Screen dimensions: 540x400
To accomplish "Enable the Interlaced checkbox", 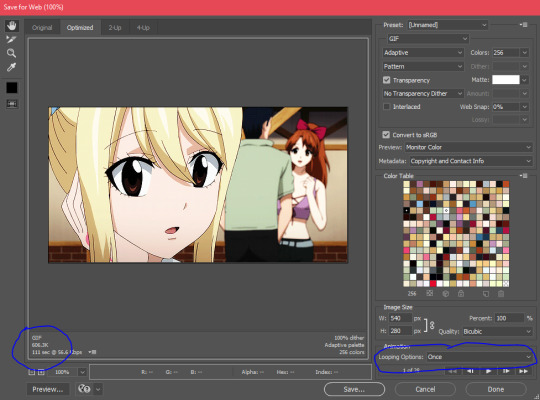I will pos(386,107).
